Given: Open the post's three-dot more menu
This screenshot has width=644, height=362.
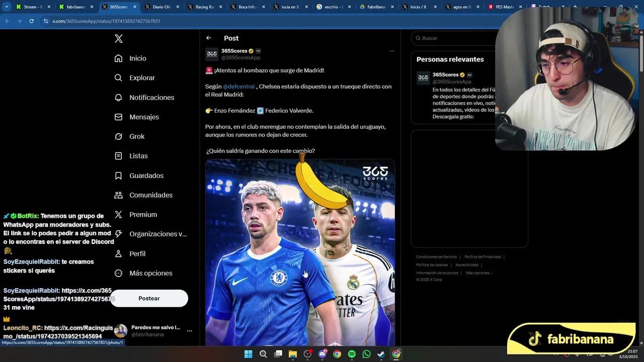Looking at the screenshot, I should click(x=392, y=51).
